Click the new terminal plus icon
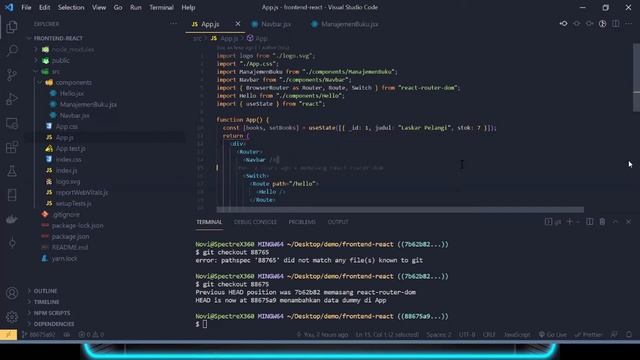Viewport: 640px width, 360px height. [569, 222]
